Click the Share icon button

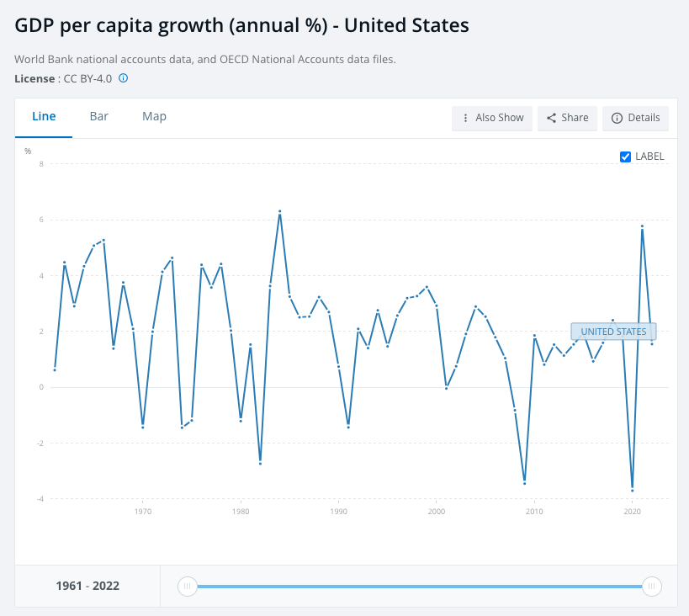click(552, 118)
